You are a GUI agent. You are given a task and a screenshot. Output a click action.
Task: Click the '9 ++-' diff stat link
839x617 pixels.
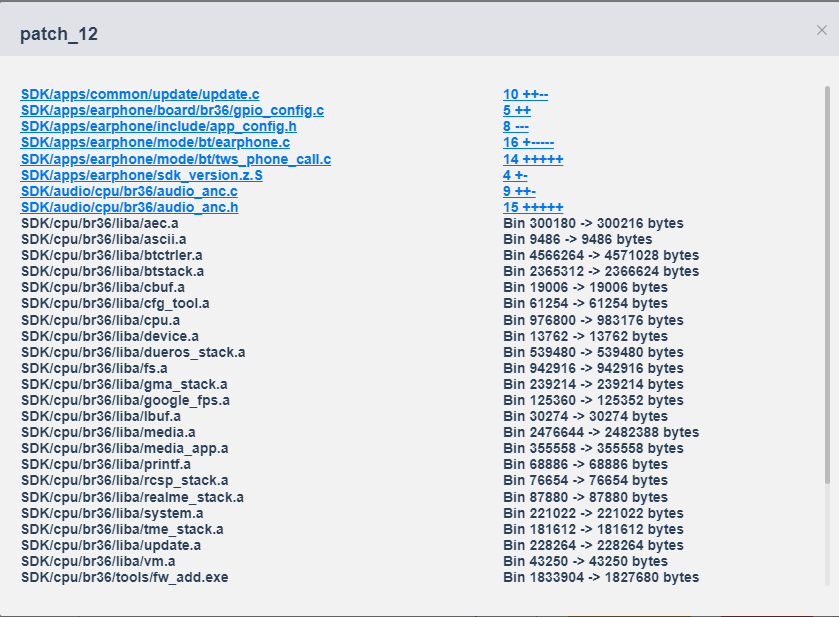click(x=520, y=192)
